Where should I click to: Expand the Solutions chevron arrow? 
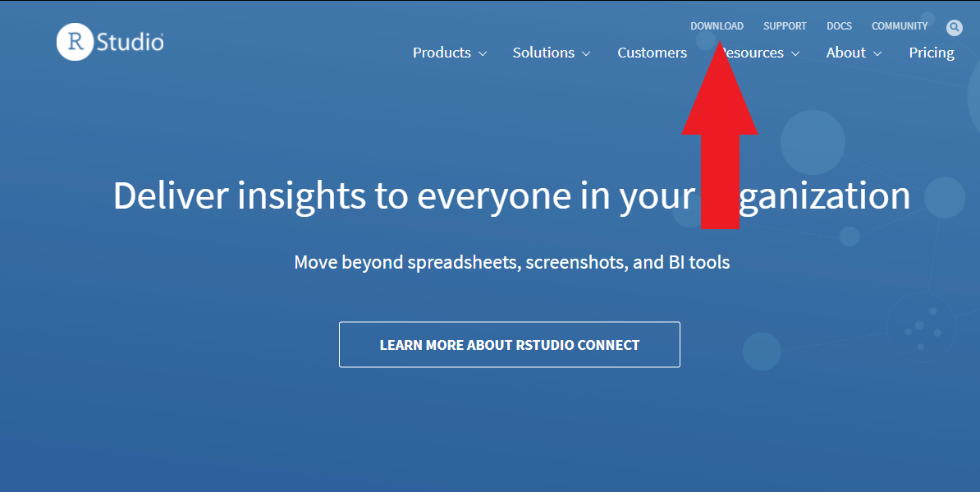tap(586, 53)
